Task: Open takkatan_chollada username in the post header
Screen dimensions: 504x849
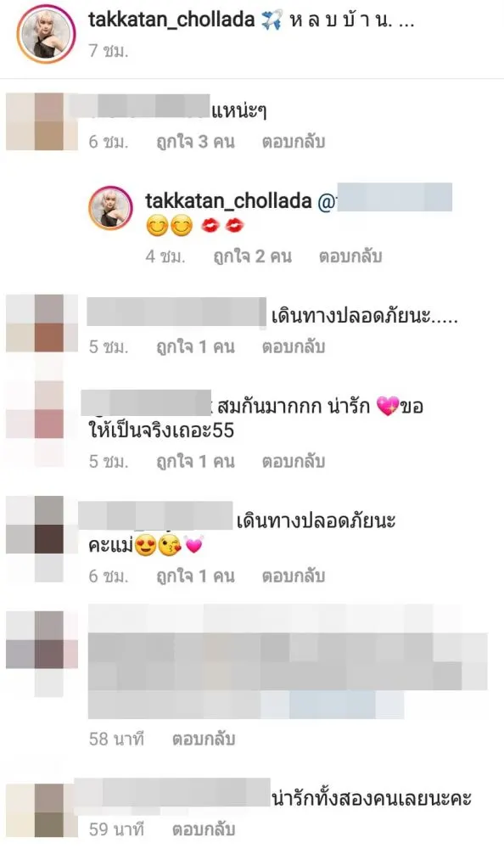Action: (x=171, y=20)
